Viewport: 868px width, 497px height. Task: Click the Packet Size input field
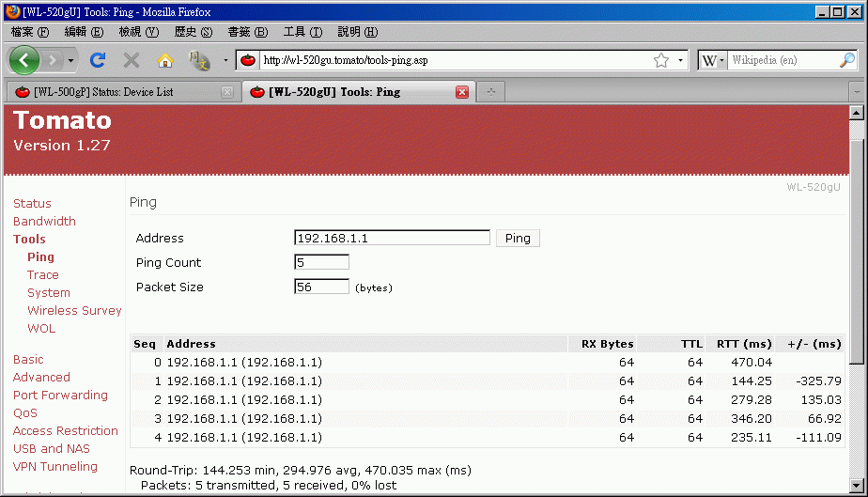click(x=321, y=287)
